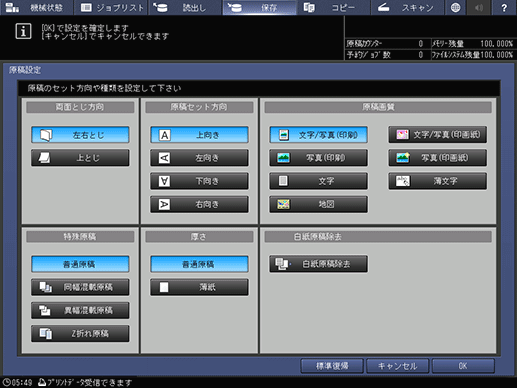Select 普通原稿 under 厚さ
517x388 pixels.
[199, 264]
